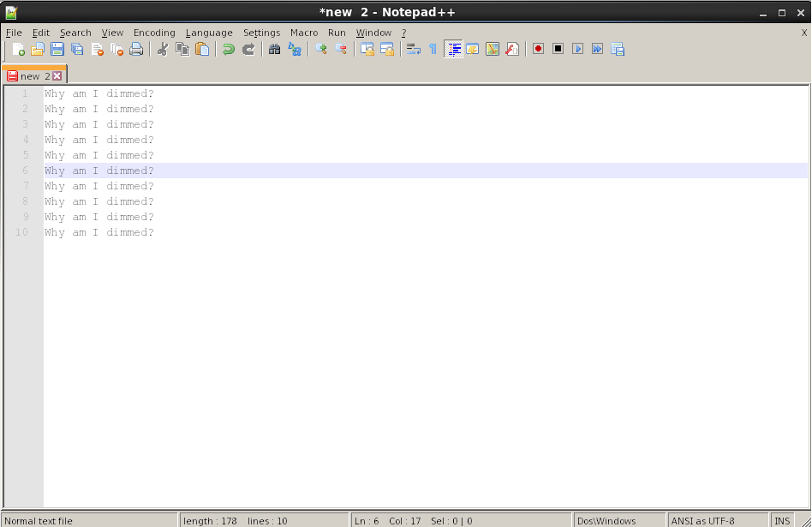
Task: Stop macro recording with the black square
Action: point(558,49)
